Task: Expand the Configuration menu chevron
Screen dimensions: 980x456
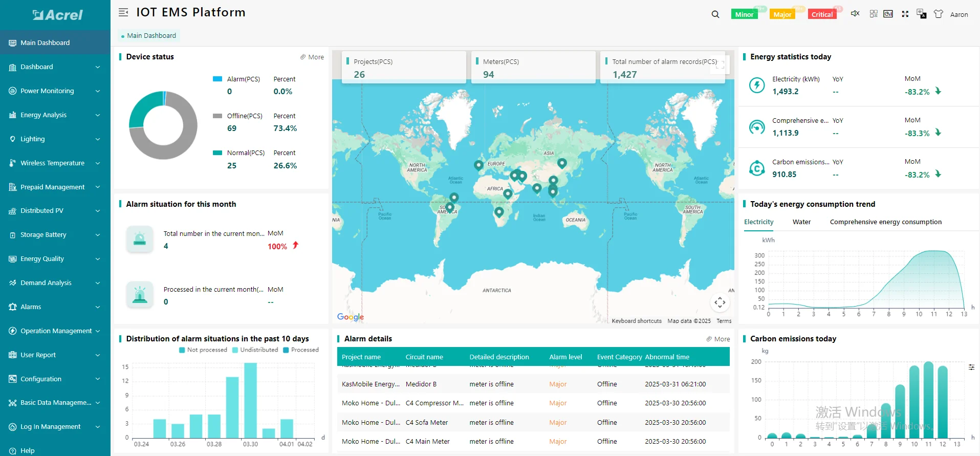Action: tap(97, 379)
